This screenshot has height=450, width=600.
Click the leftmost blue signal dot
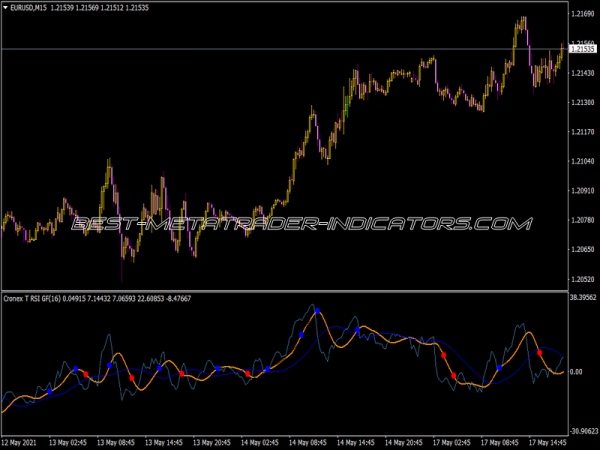(x=50, y=392)
